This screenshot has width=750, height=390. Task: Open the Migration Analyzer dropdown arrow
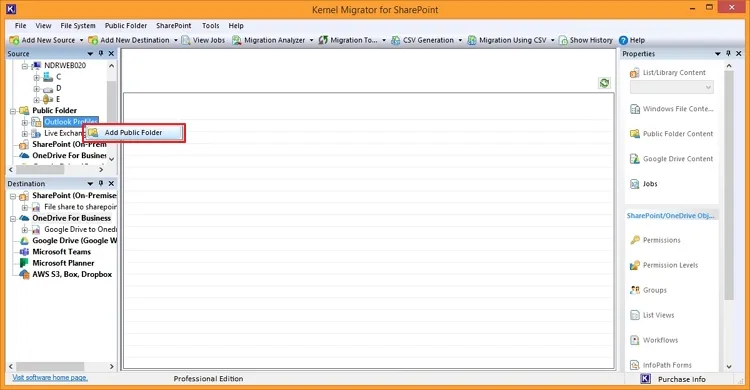311,40
